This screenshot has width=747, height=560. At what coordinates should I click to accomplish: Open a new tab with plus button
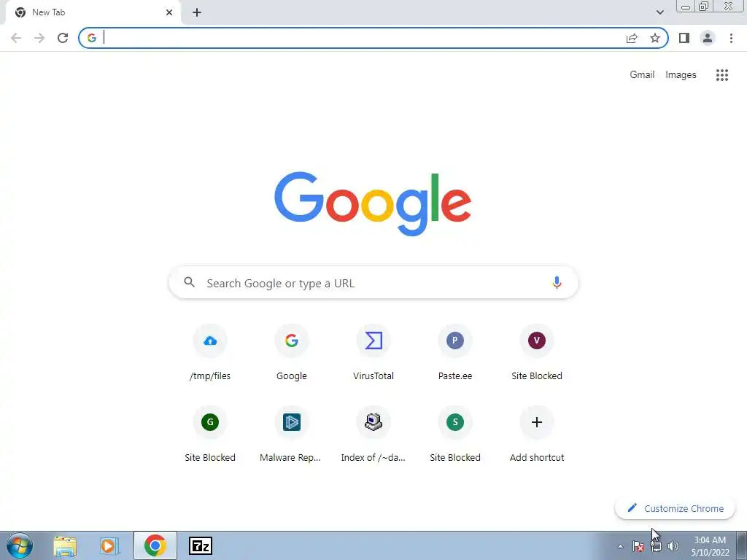point(197,13)
